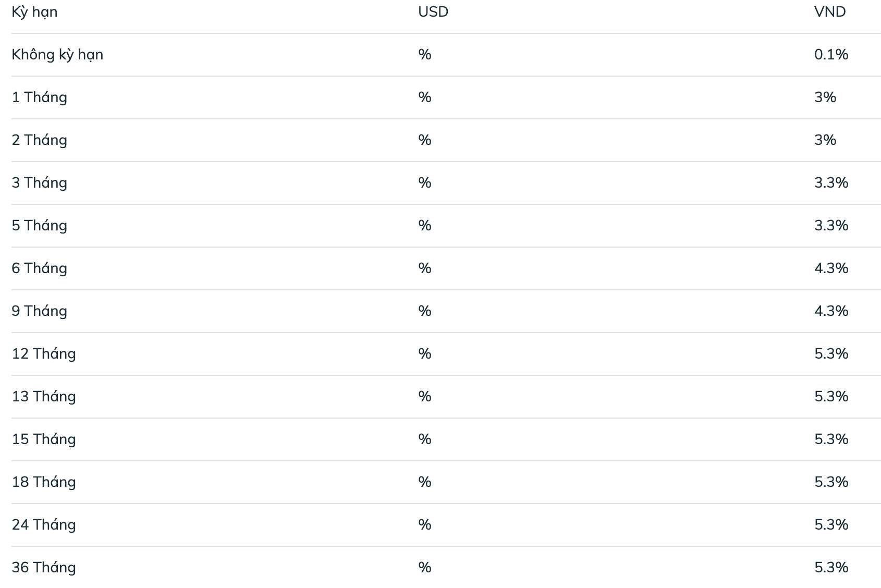
Task: Click the VND column header
Action: click(829, 12)
